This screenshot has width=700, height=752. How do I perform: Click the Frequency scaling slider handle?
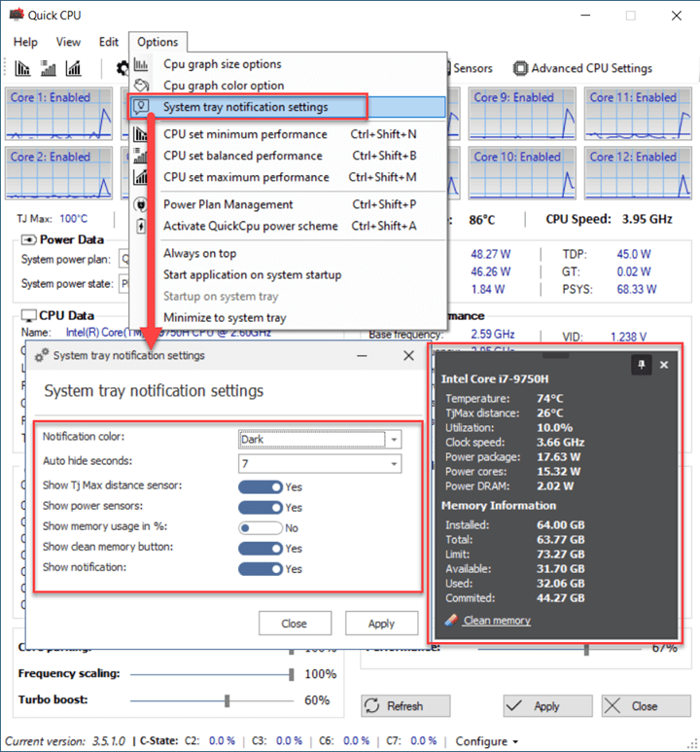(292, 674)
